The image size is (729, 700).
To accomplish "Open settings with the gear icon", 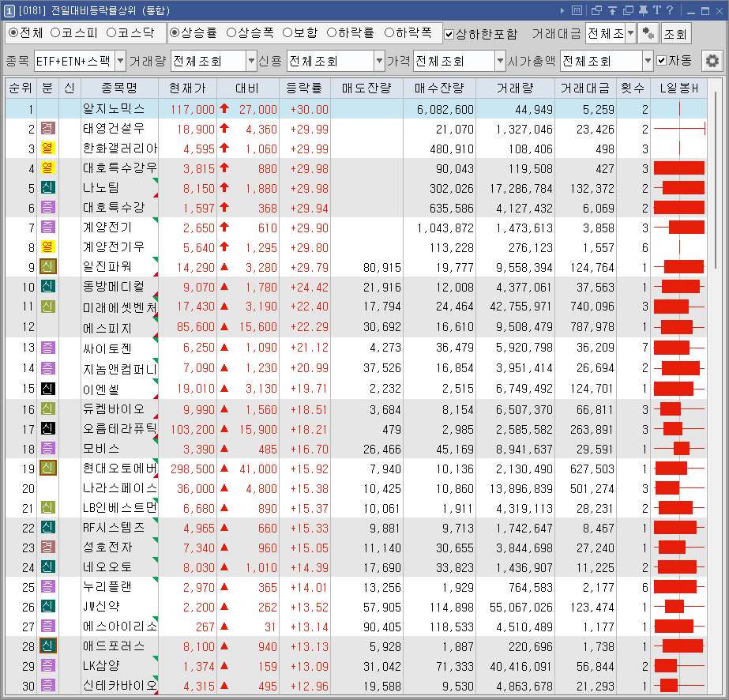I will click(x=712, y=61).
